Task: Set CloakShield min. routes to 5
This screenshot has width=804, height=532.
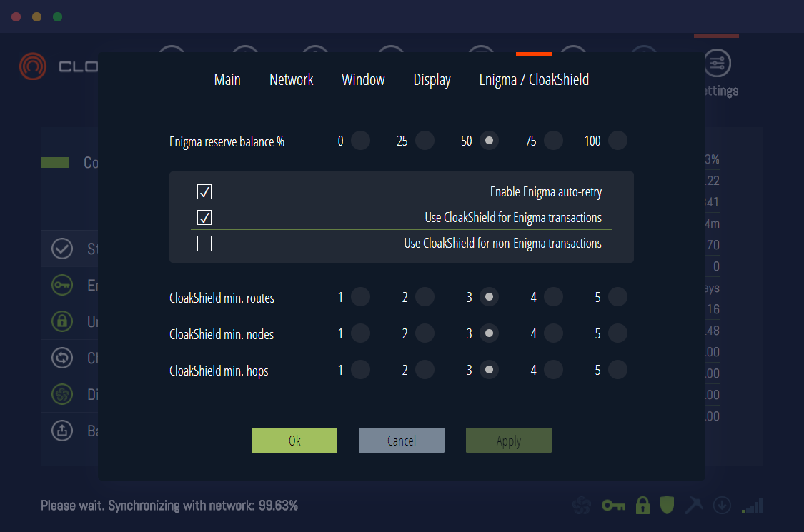Action: pyautogui.click(x=617, y=297)
